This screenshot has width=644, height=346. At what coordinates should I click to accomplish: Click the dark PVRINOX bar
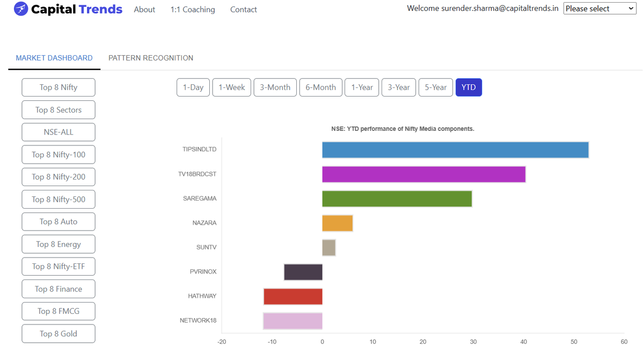tap(303, 272)
